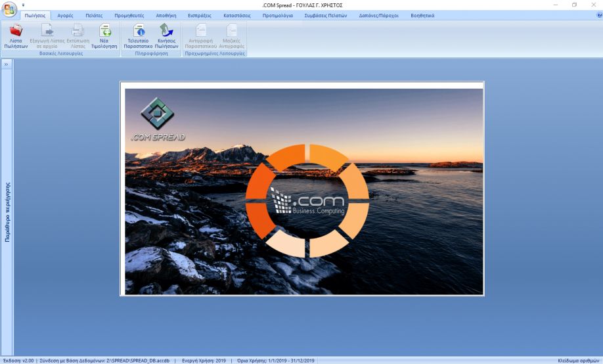The image size is (603, 364).
Task: Open the Συμβάσεις Πελατών tab
Action: pyautogui.click(x=326, y=15)
